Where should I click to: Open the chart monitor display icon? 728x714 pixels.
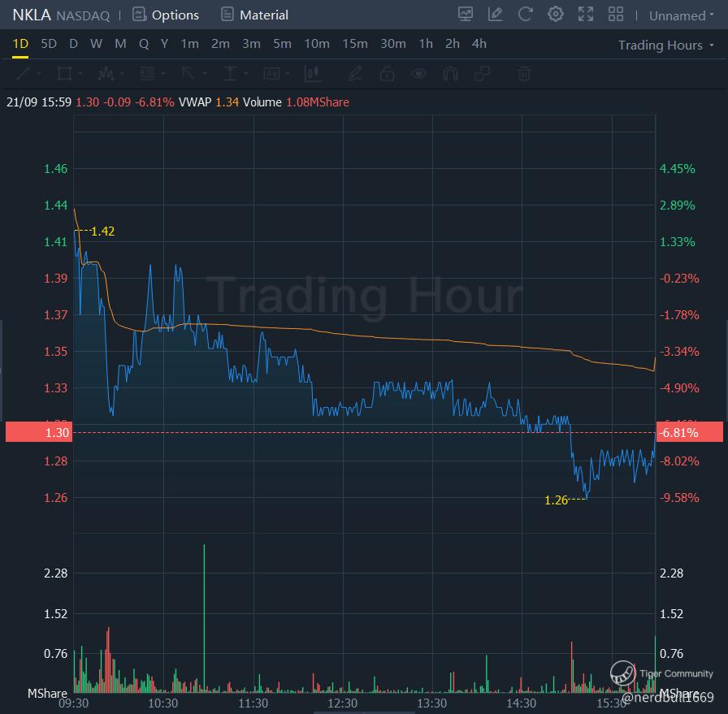tap(466, 15)
